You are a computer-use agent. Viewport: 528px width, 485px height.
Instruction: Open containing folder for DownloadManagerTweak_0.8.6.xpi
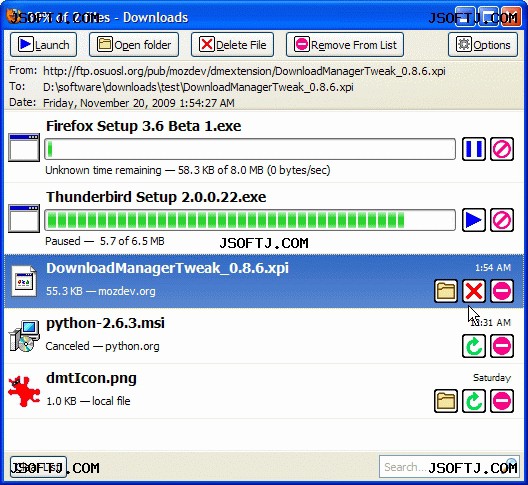point(446,291)
